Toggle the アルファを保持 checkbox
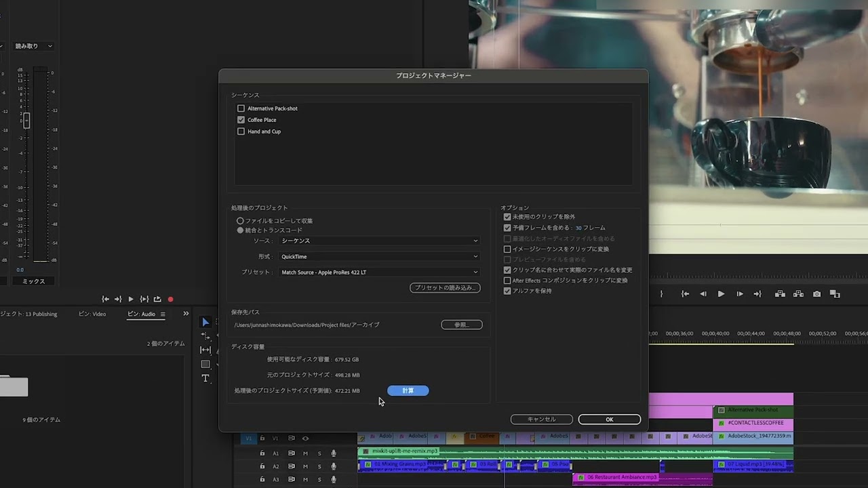Viewport: 868px width, 488px height. (x=507, y=291)
